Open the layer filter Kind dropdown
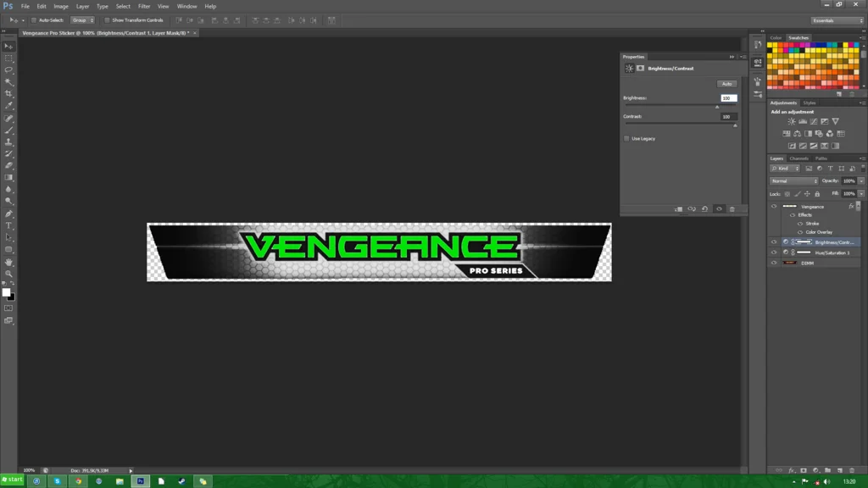The image size is (868, 488). pyautogui.click(x=785, y=169)
